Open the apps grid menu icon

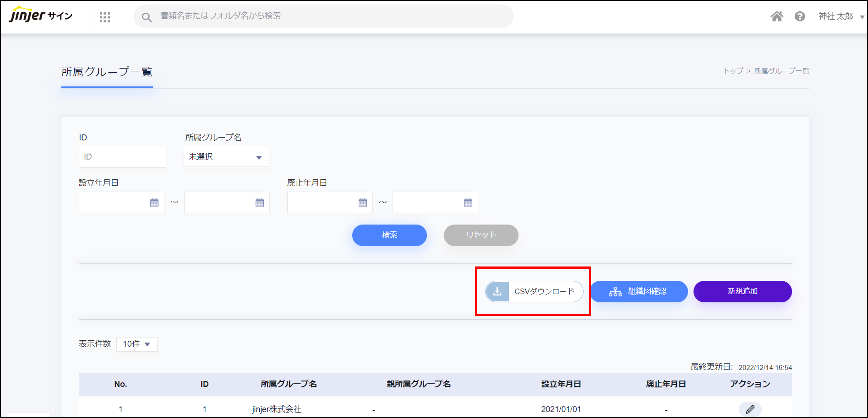click(105, 17)
